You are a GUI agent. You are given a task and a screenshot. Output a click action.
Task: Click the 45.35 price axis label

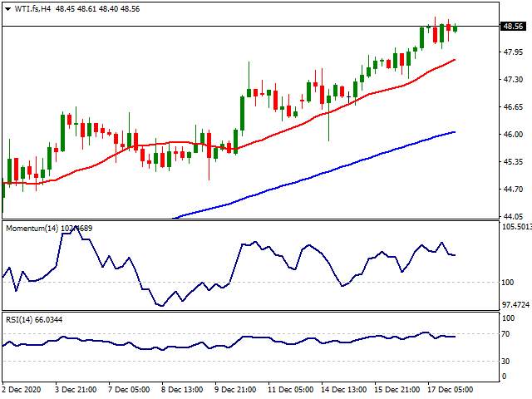pyautogui.click(x=513, y=162)
